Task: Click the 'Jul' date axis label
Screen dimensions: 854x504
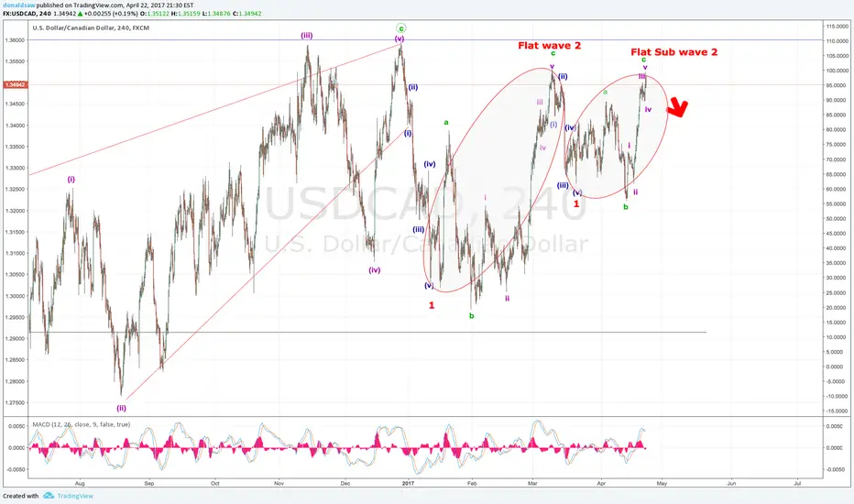Action: (x=797, y=483)
